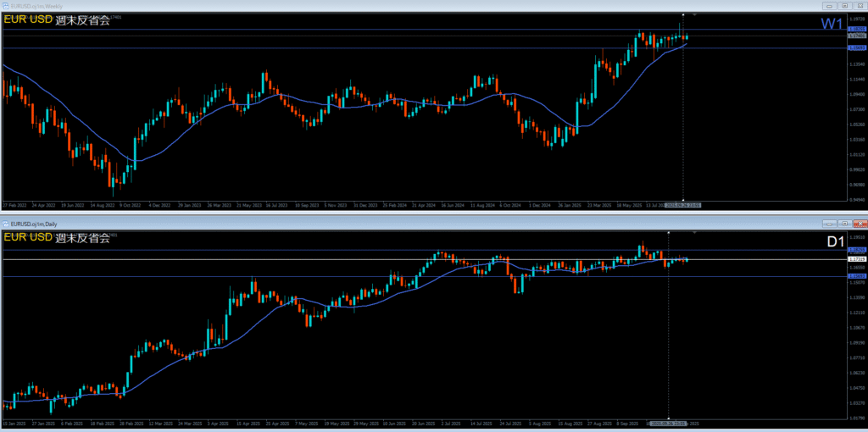The image size is (868, 432).
Task: Click the chart shift triangle on Daily chart
Action: (x=695, y=231)
